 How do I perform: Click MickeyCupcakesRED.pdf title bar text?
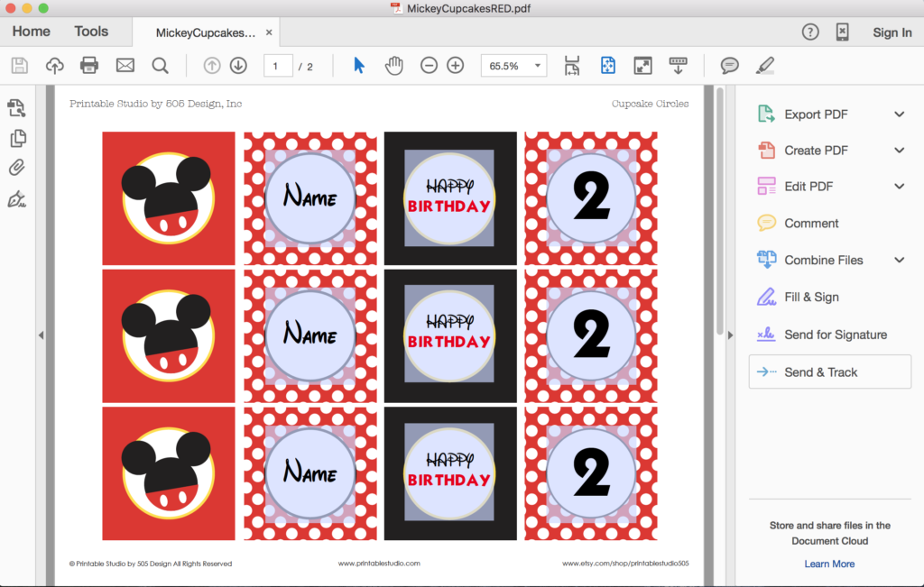tap(468, 8)
